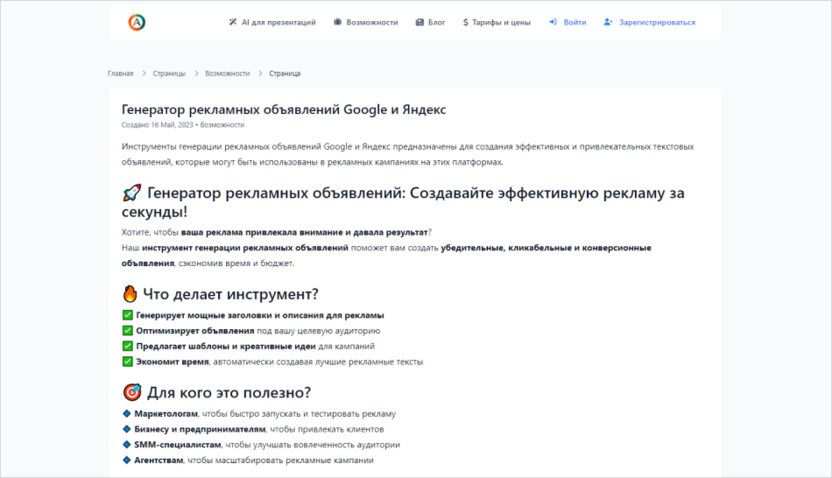The height and width of the screenshot is (478, 832).
Task: Click the blue diamond beside Бизнесу и предпринимателям
Action: (127, 429)
